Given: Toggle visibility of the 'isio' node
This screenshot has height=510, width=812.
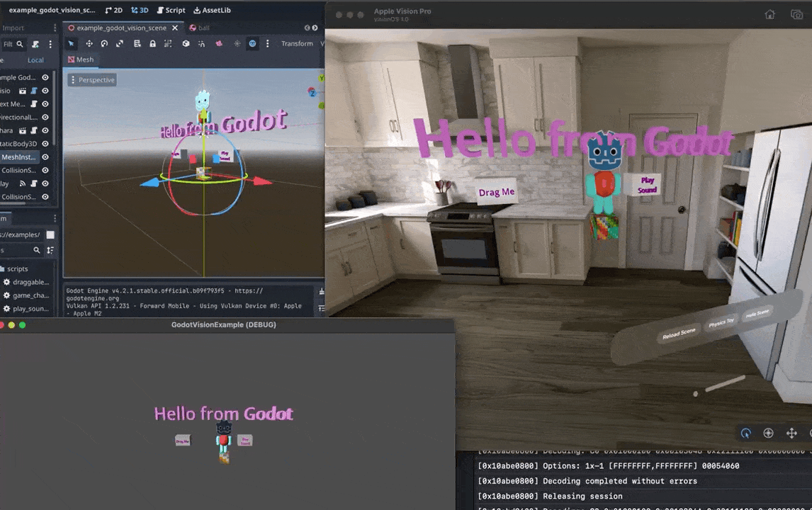Looking at the screenshot, I should click(45, 91).
